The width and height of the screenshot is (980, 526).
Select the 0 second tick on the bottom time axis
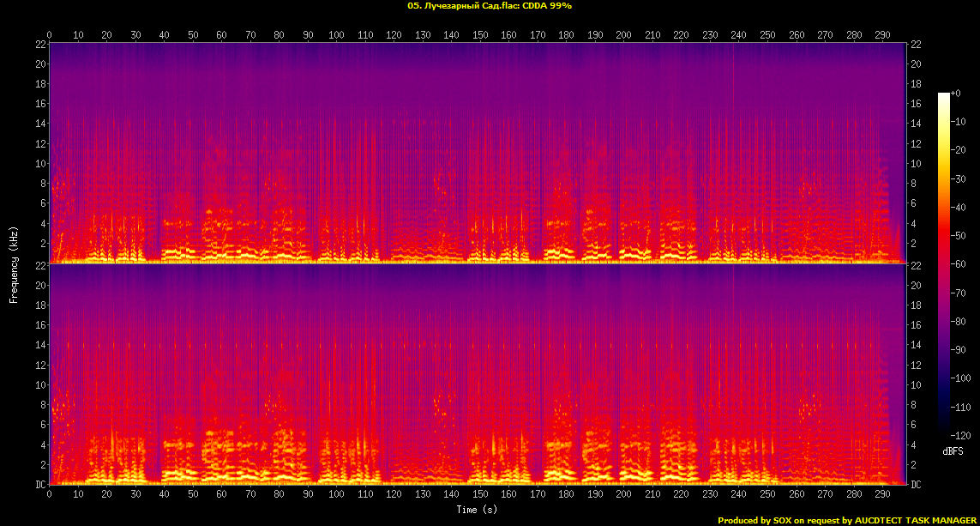coord(49,495)
